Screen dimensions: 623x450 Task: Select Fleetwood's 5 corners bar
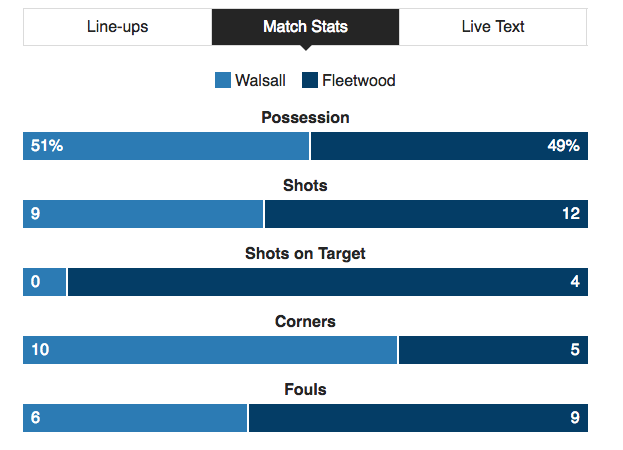coord(493,350)
